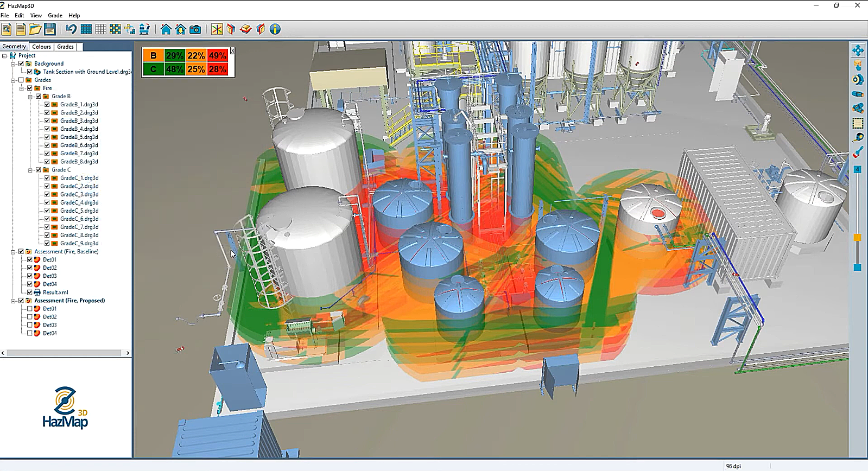Switch to the Colours tab
The image size is (868, 471).
41,47
